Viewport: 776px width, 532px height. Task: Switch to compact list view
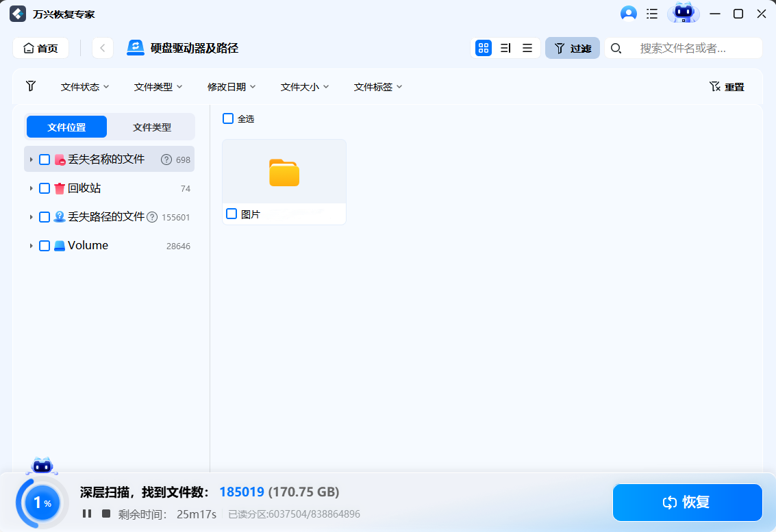527,48
